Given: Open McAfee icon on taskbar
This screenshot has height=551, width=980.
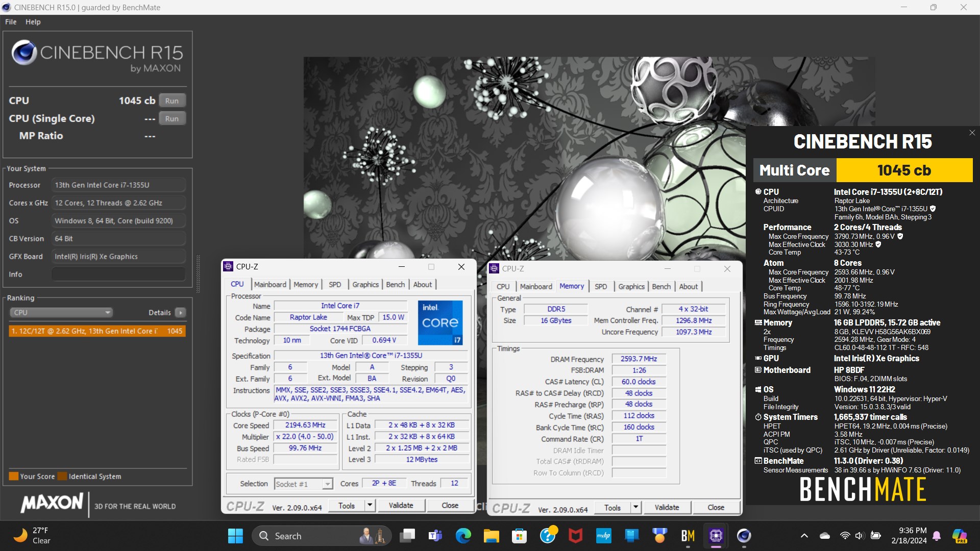Looking at the screenshot, I should [x=576, y=536].
